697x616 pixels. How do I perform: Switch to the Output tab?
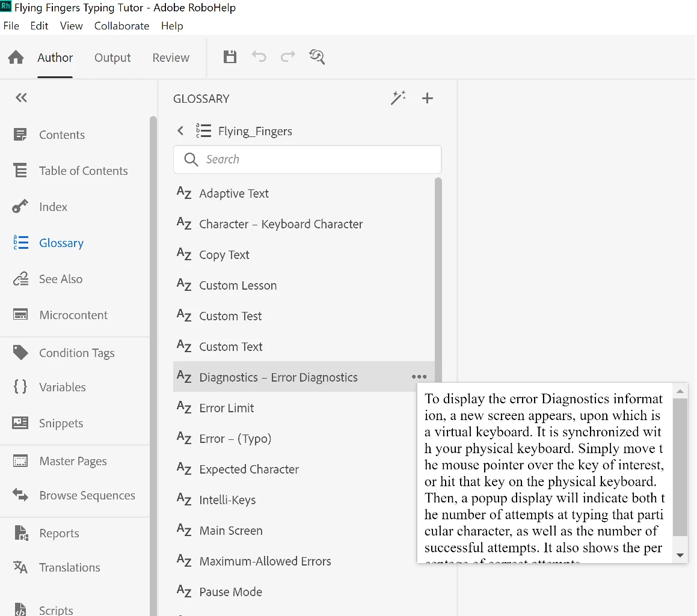point(112,58)
